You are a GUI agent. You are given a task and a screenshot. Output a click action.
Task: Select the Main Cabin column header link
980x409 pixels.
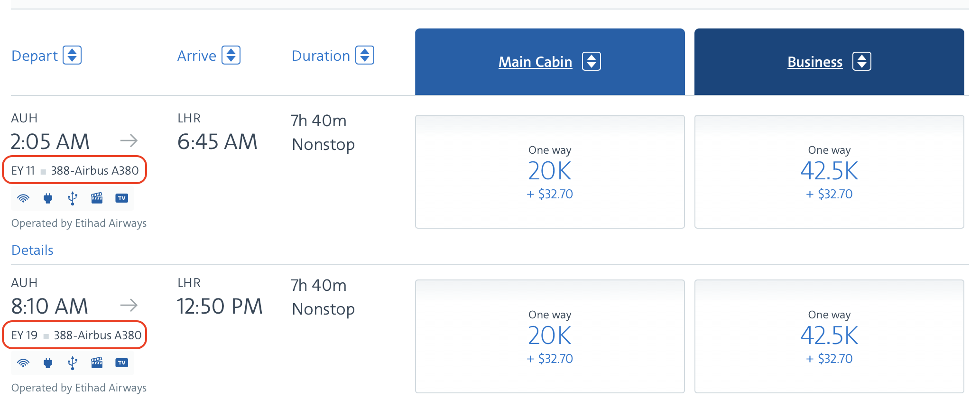pyautogui.click(x=535, y=62)
